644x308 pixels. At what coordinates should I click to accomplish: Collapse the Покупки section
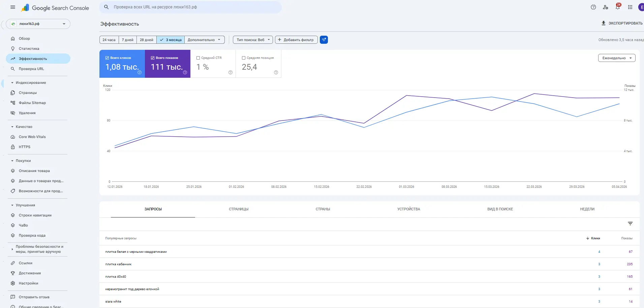point(21,161)
